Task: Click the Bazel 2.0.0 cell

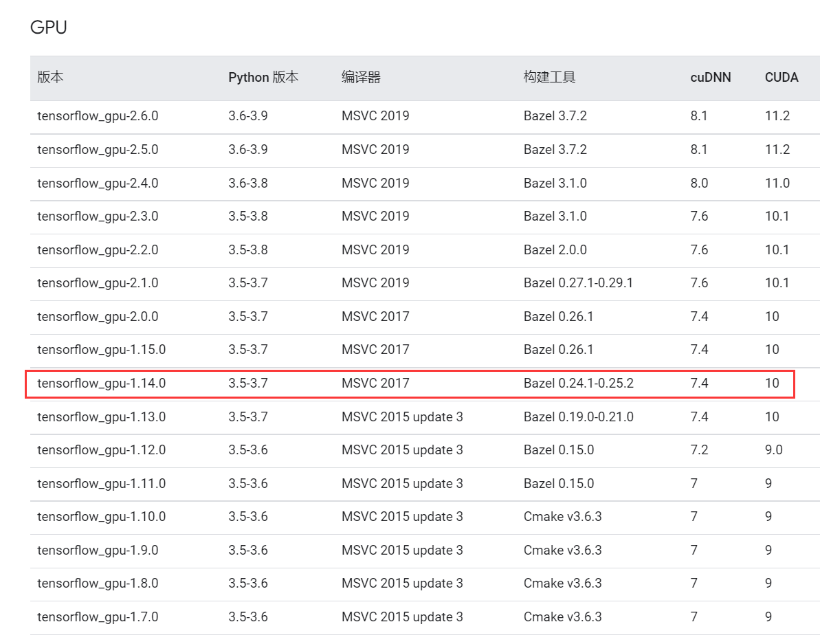Action: coord(555,250)
